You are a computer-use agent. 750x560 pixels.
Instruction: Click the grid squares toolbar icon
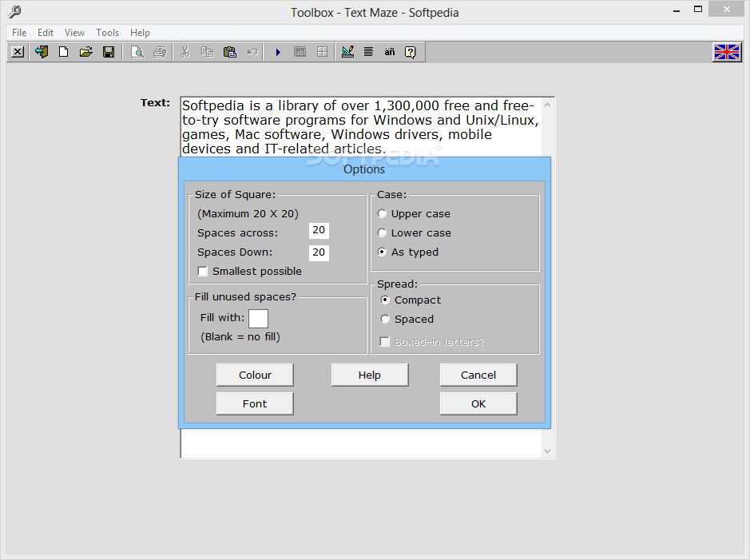pos(323,52)
